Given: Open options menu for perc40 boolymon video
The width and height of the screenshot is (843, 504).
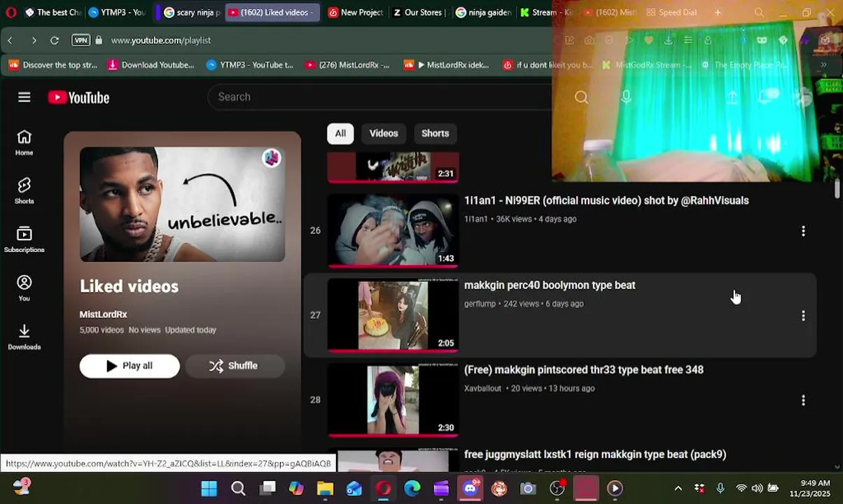Looking at the screenshot, I should (x=803, y=316).
